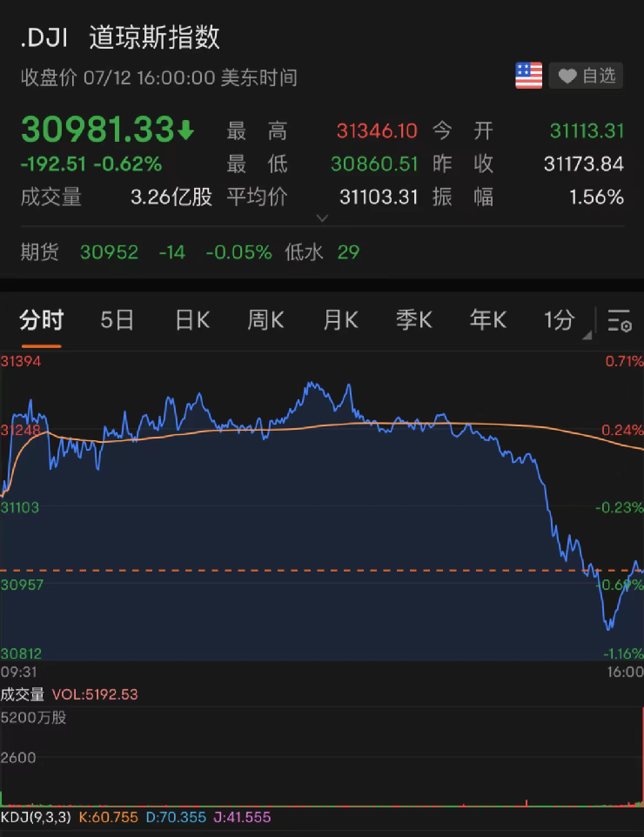This screenshot has width=644, height=837.
Task: Tap the 最低 value 30860.51
Action: click(374, 164)
